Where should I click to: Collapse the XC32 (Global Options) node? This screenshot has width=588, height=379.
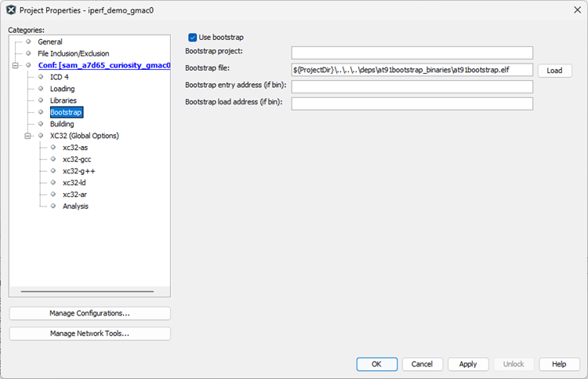coord(28,136)
